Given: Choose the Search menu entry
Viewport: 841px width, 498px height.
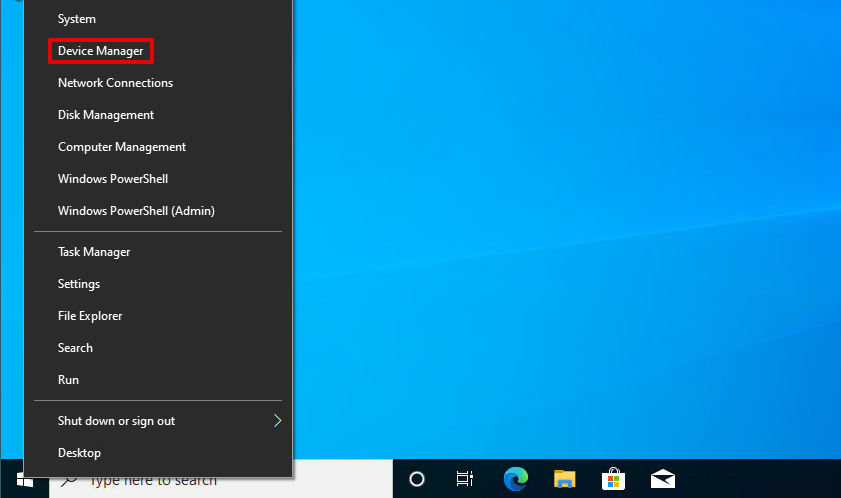Looking at the screenshot, I should (158, 348).
